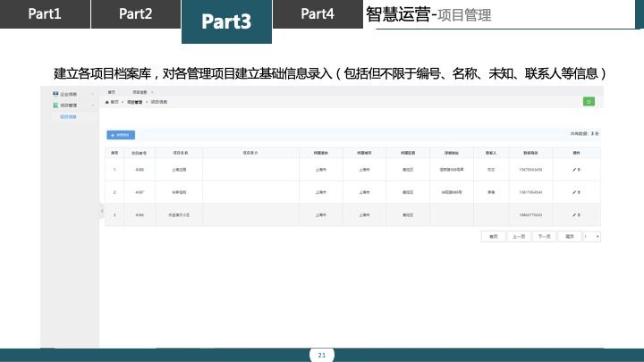
Task: Switch to the Part2 section tab
Action: click(x=136, y=14)
